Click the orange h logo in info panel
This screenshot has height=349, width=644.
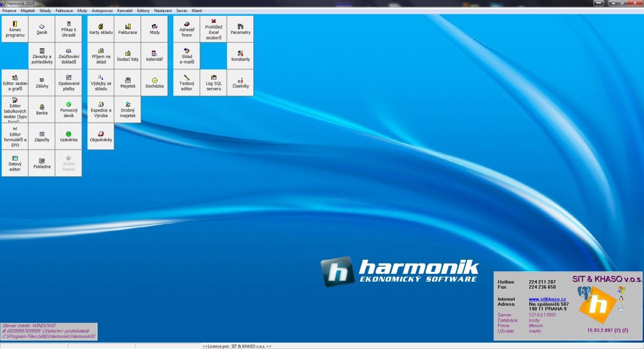pyautogui.click(x=598, y=305)
